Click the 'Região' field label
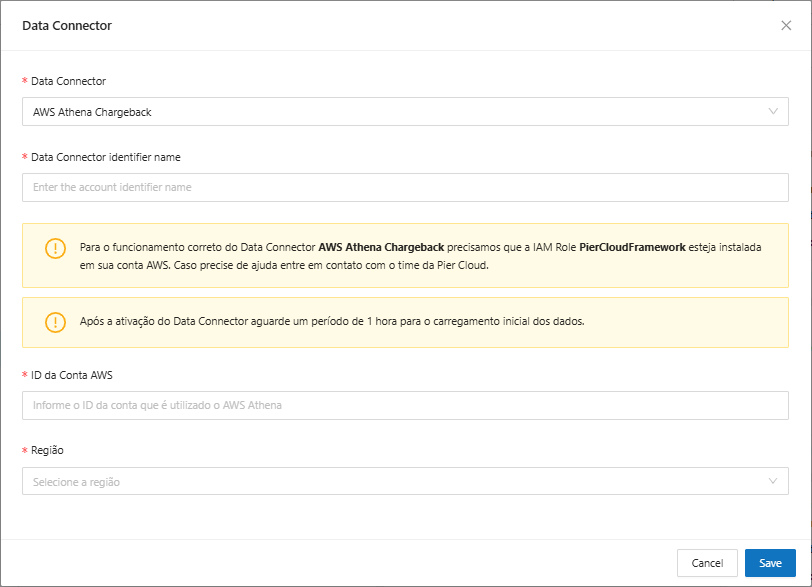This screenshot has width=812, height=587. (48, 451)
